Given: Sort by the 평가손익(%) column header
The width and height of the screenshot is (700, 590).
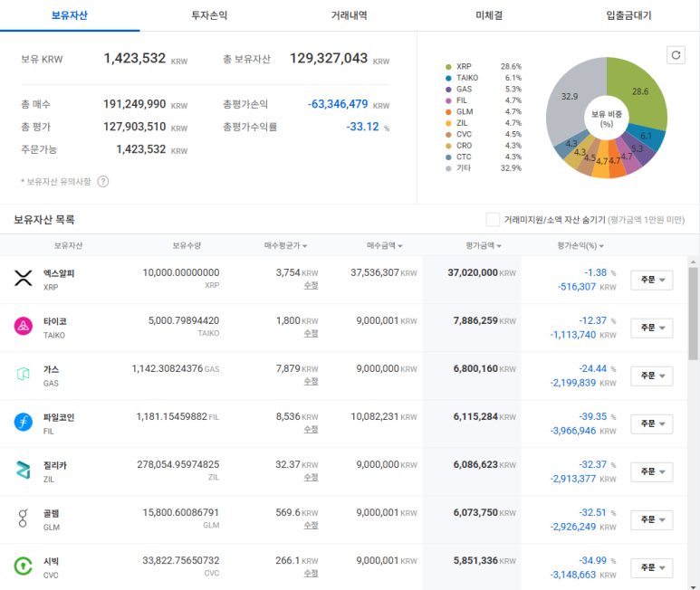Looking at the screenshot, I should tap(580, 246).
